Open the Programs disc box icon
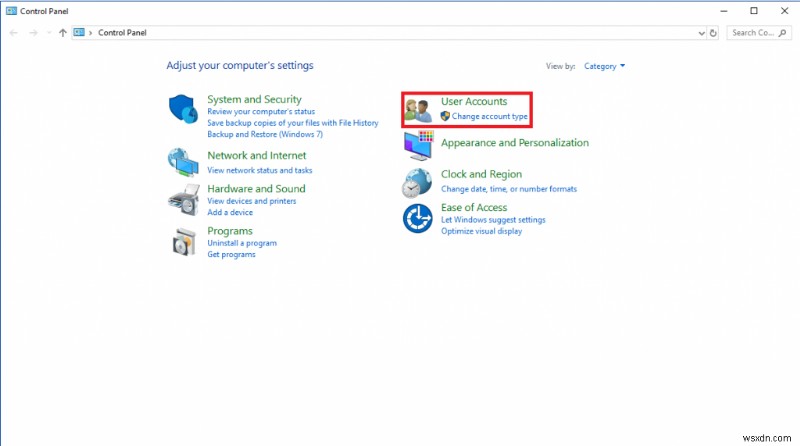 pyautogui.click(x=184, y=242)
